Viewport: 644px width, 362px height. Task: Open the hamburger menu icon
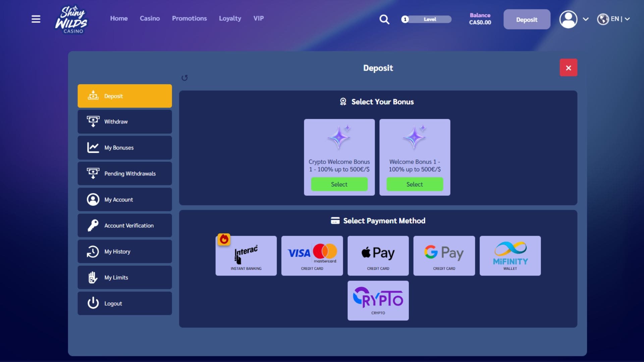[x=36, y=19]
